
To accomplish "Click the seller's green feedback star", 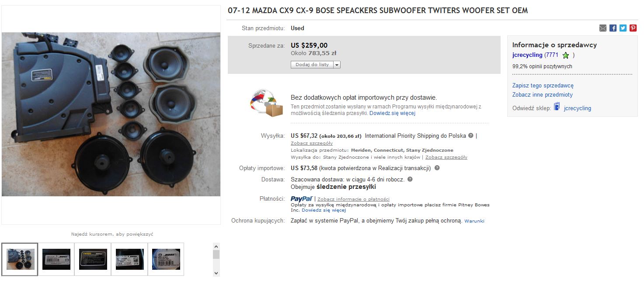I will click(566, 56).
